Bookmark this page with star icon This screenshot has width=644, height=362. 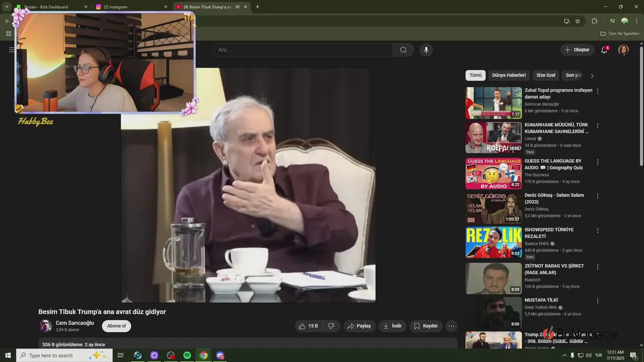(578, 21)
